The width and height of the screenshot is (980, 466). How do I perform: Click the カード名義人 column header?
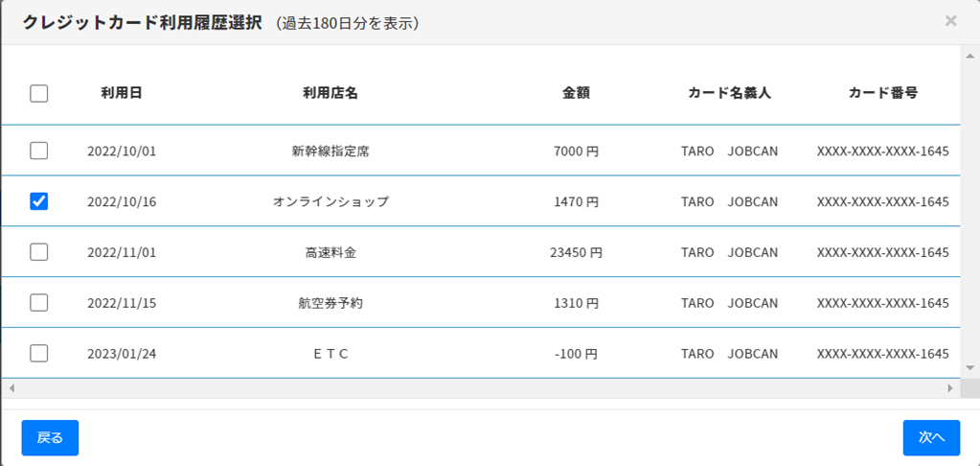click(729, 93)
